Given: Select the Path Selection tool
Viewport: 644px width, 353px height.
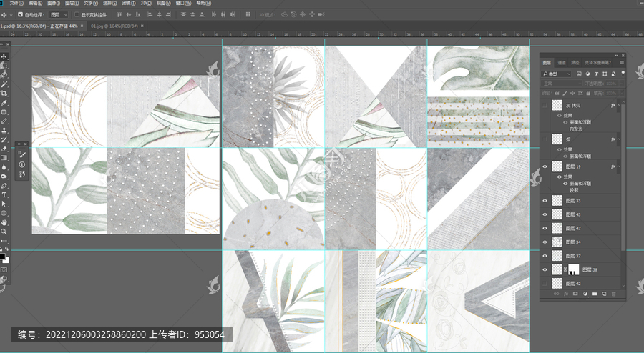Looking at the screenshot, I should [x=4, y=204].
